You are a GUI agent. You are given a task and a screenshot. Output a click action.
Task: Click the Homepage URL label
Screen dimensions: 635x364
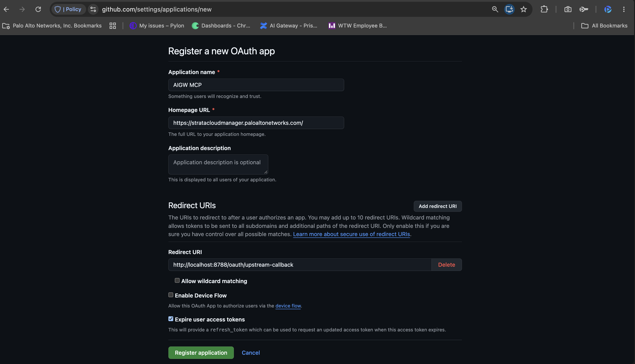[x=189, y=110]
